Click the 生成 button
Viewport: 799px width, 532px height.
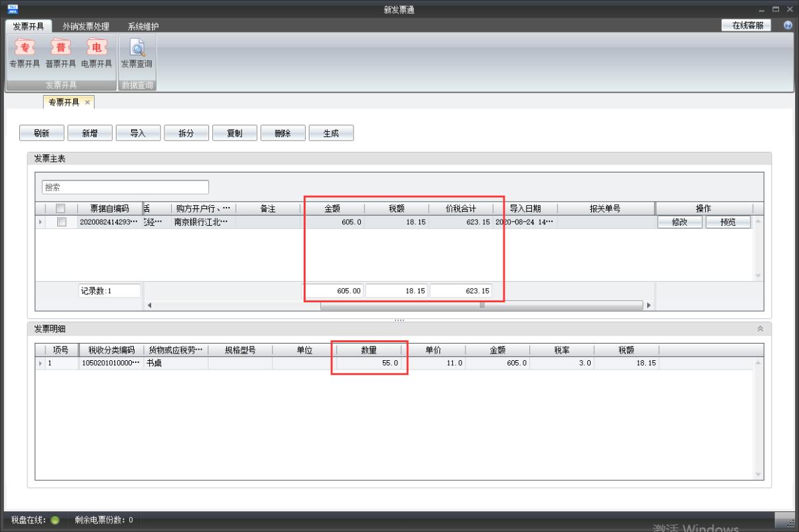(331, 133)
